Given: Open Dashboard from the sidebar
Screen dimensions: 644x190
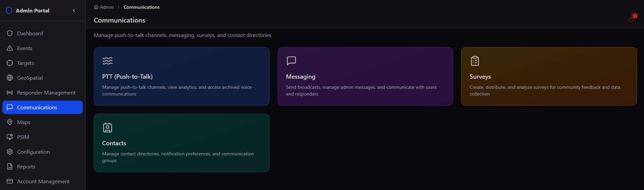Looking at the screenshot, I should coord(30,33).
